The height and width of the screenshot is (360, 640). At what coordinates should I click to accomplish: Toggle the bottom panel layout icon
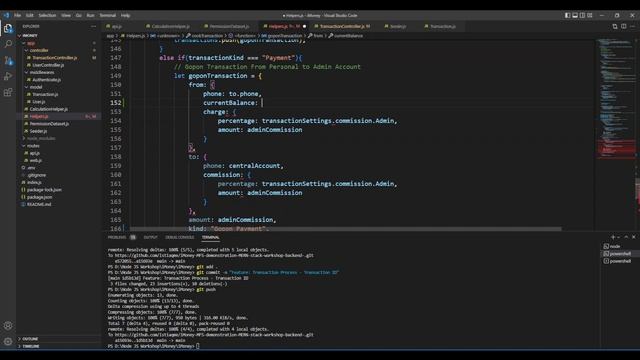click(x=575, y=15)
